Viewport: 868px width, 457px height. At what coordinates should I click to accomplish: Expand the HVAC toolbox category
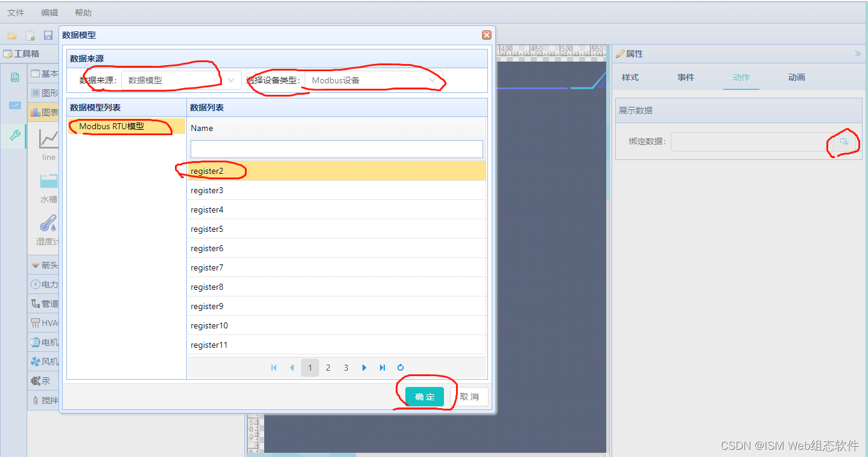(44, 323)
